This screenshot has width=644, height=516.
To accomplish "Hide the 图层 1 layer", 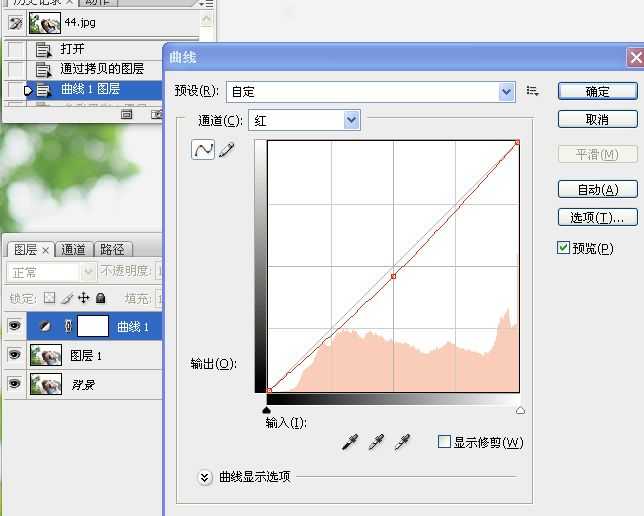I will tap(14, 355).
